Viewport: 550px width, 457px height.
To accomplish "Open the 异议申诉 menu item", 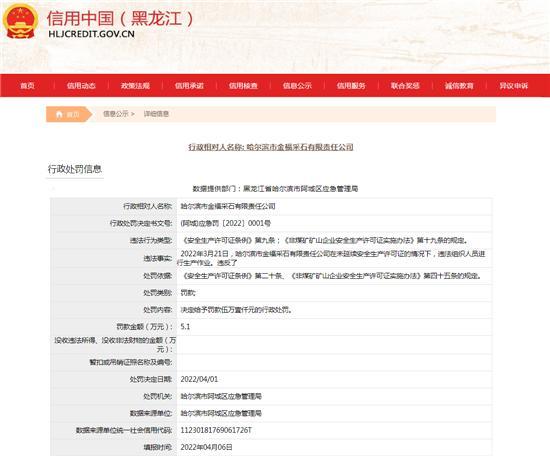I will [514, 86].
